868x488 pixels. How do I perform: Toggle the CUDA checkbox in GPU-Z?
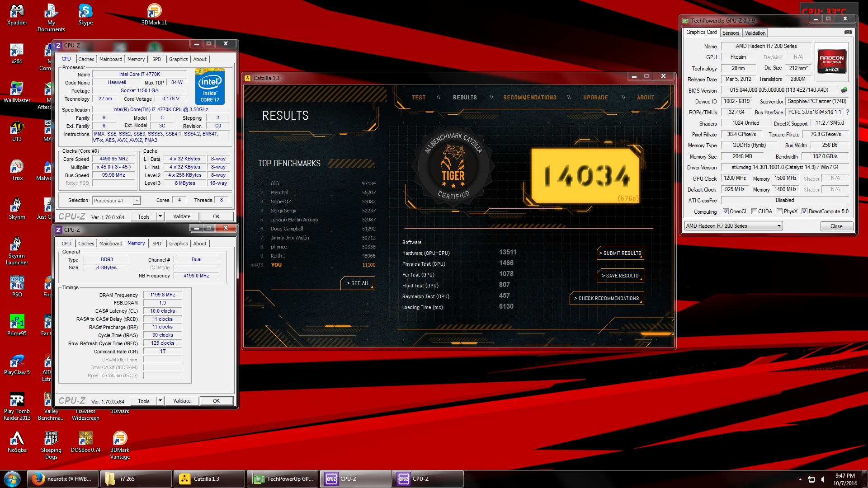[754, 211]
